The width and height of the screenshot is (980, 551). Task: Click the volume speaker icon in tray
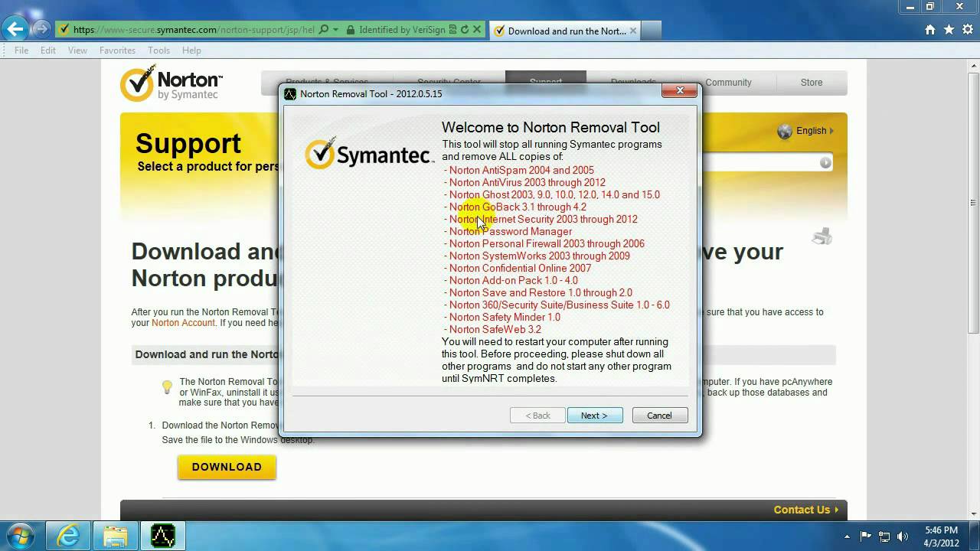(903, 536)
